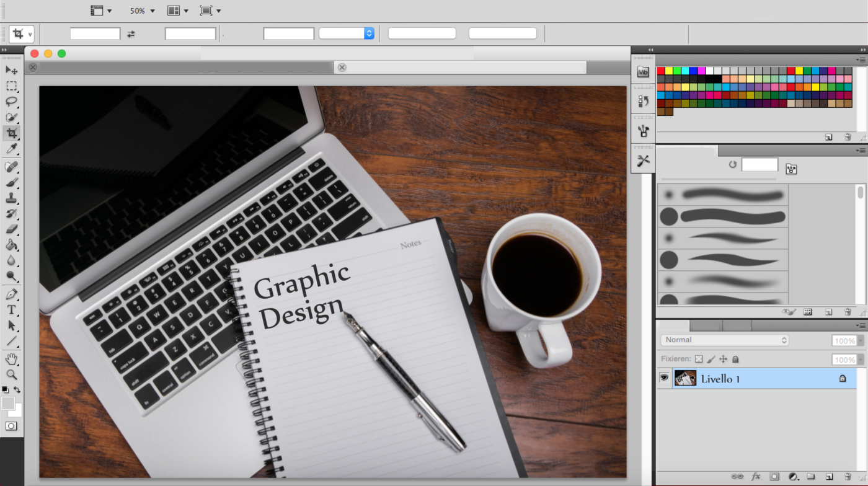Select the Move tool
The height and width of the screenshot is (486, 868).
click(11, 70)
